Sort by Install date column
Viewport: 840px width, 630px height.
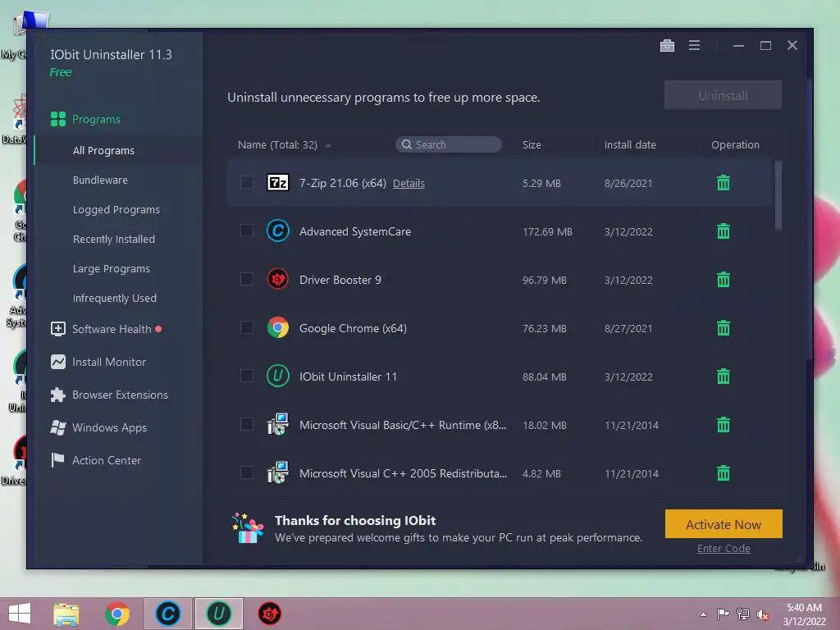[630, 144]
